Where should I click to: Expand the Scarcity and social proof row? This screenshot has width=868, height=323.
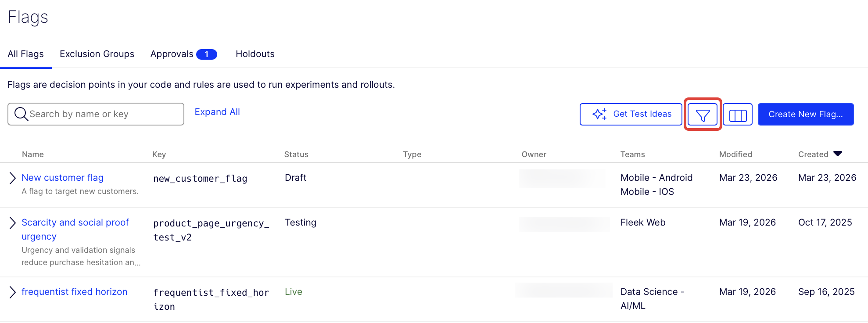pos(13,223)
